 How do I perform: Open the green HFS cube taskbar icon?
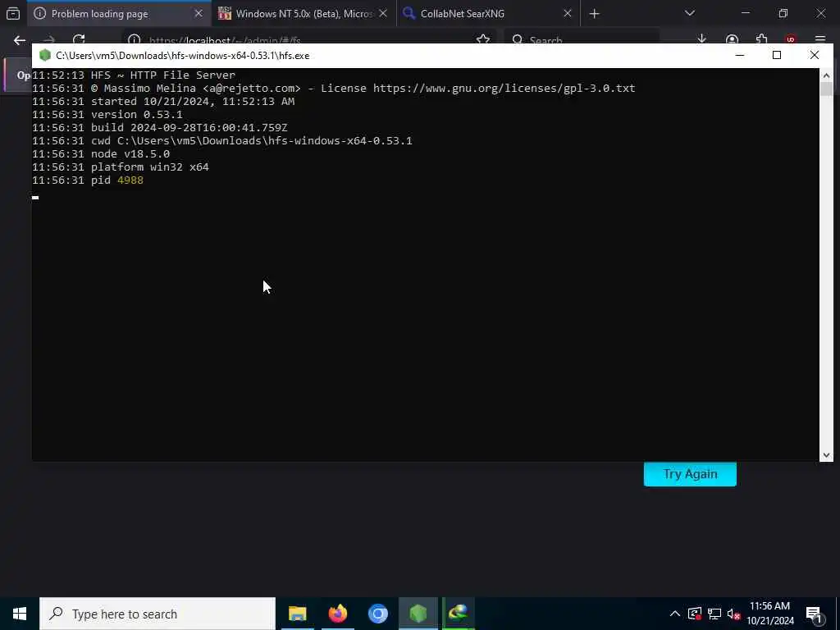click(x=418, y=614)
